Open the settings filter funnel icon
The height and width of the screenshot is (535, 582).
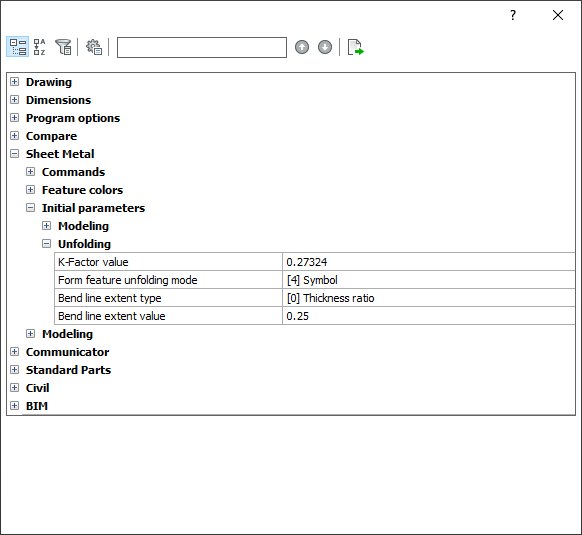[x=63, y=47]
